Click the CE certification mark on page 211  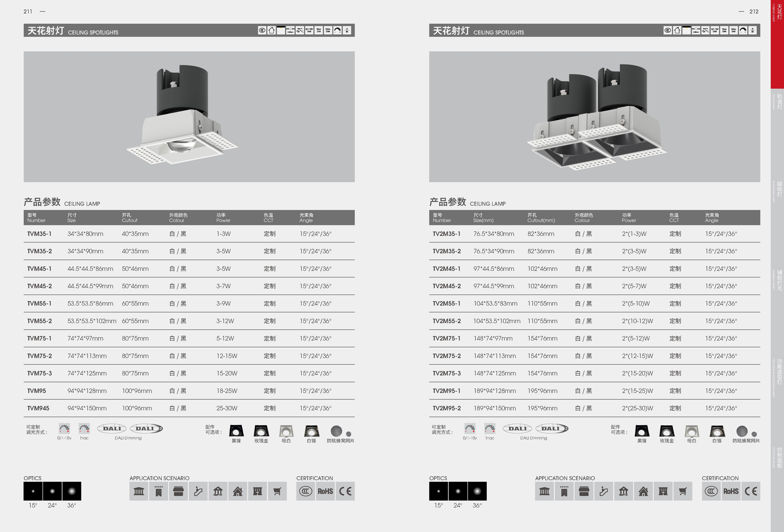345,491
